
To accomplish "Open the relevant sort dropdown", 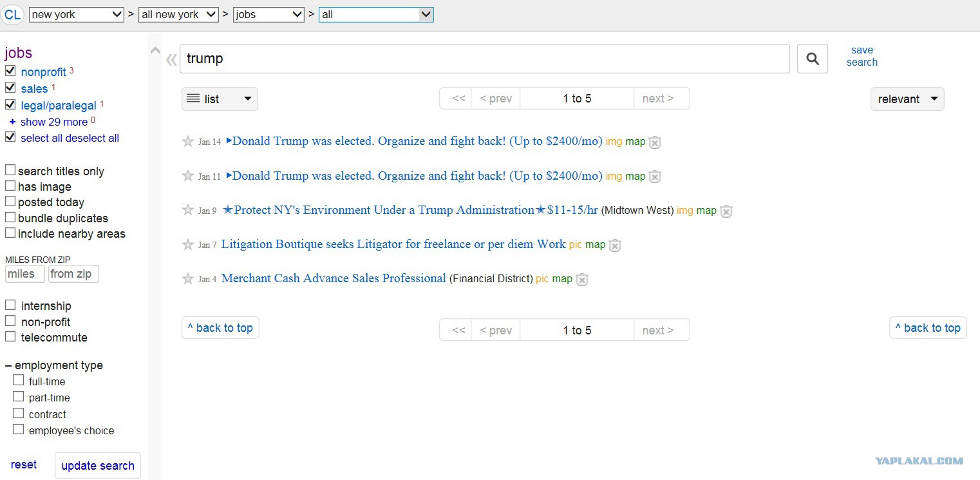I will coord(907,99).
